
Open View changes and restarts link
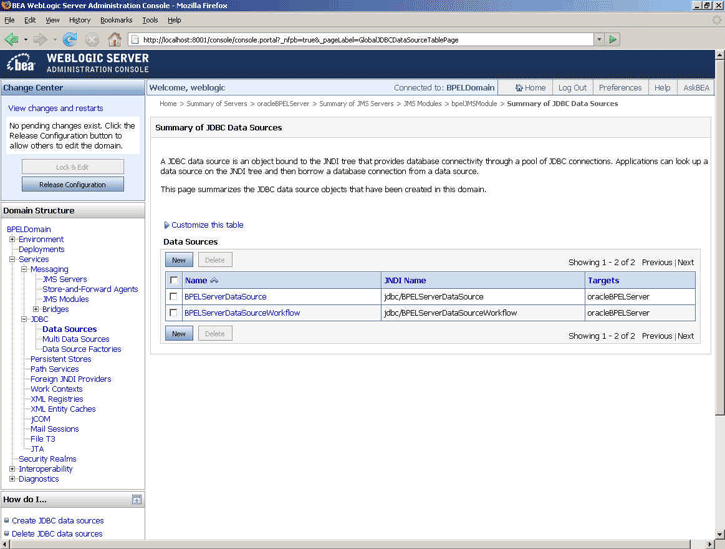pyautogui.click(x=55, y=108)
